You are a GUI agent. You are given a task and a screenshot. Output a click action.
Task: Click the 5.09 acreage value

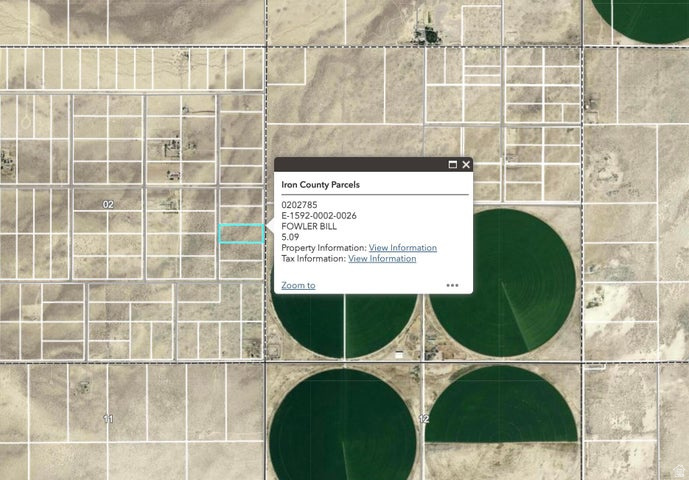pos(290,237)
